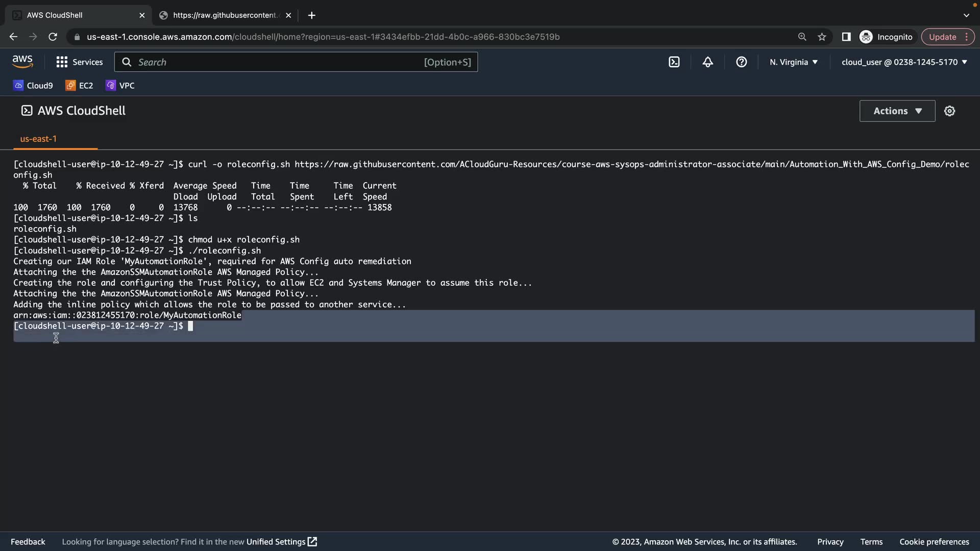Expand the Actions dropdown

pyautogui.click(x=897, y=111)
